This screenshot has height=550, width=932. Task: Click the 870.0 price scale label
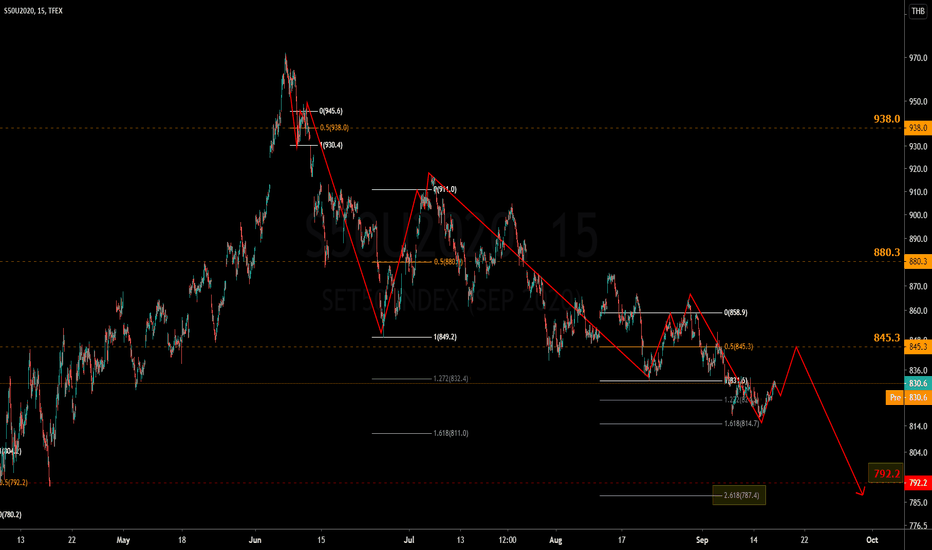point(918,287)
